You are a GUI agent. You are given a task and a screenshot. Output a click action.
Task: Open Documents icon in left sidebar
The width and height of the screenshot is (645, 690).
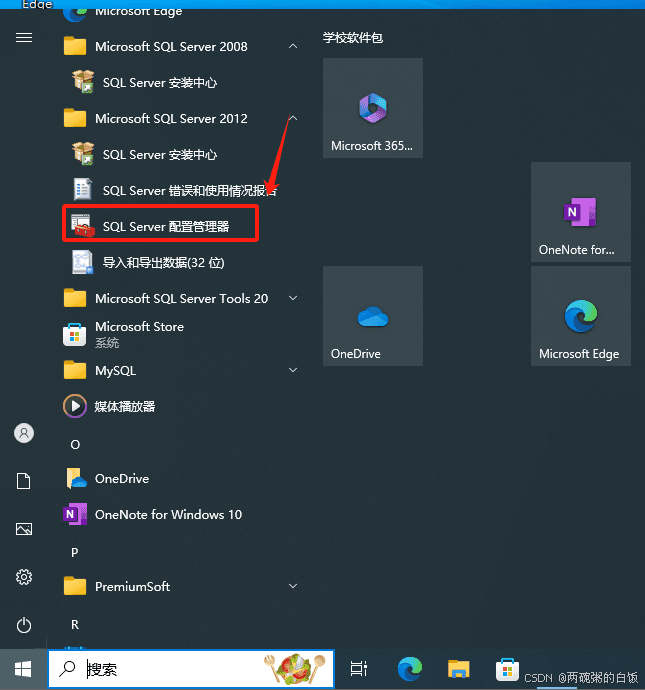click(x=24, y=481)
